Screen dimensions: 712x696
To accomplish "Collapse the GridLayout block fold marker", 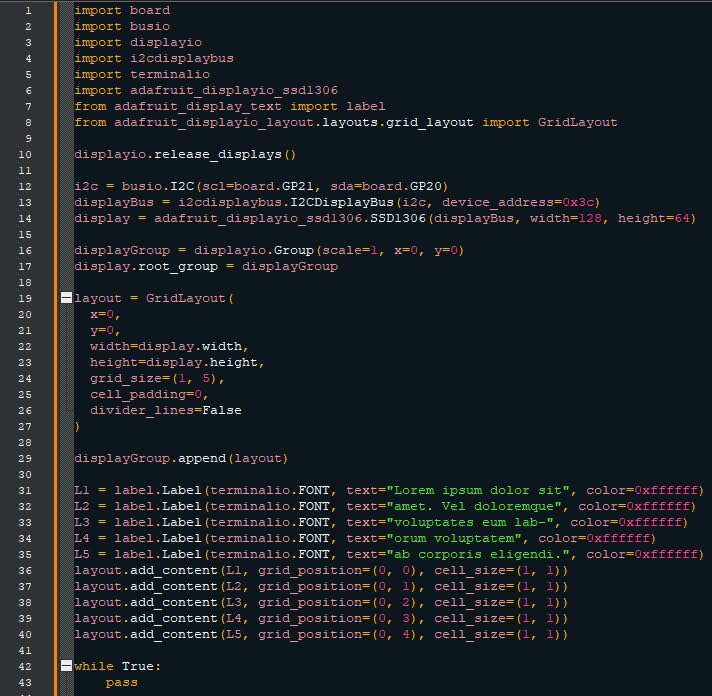I will click(66, 298).
